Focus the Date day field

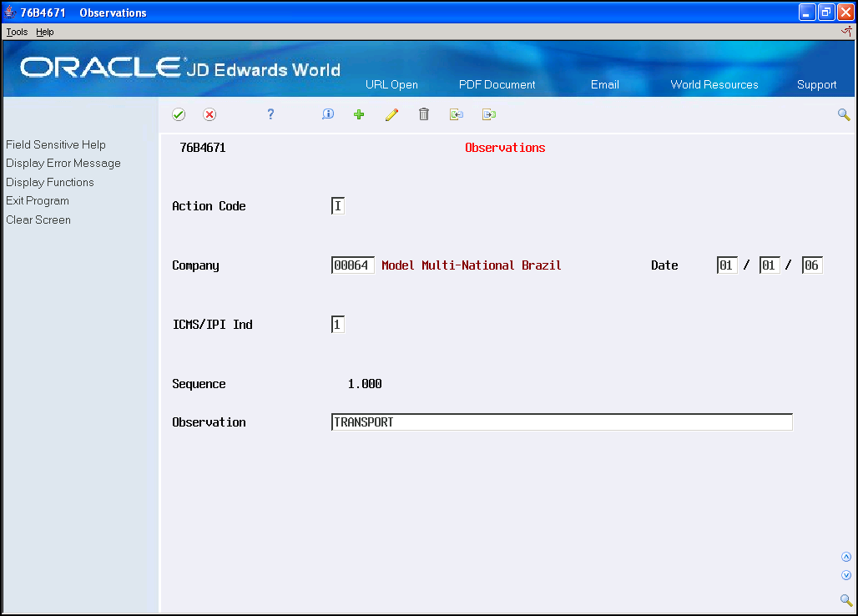pos(770,265)
